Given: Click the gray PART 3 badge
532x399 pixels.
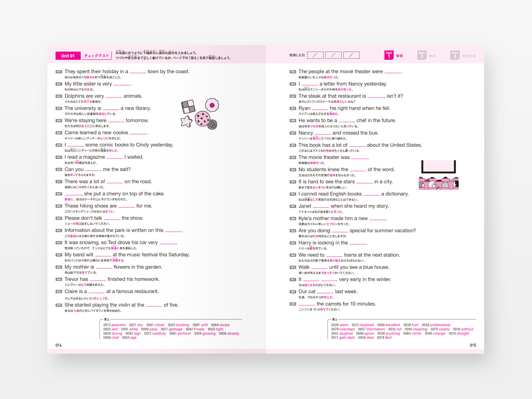Looking at the screenshot, I should (455, 55).
